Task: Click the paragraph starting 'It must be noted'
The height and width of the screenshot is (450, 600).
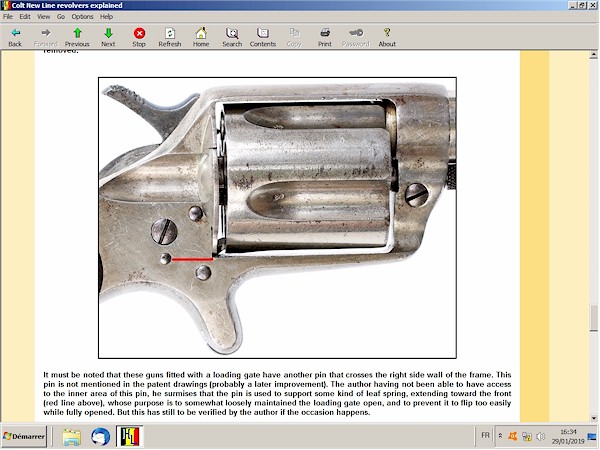Action: tap(277, 394)
